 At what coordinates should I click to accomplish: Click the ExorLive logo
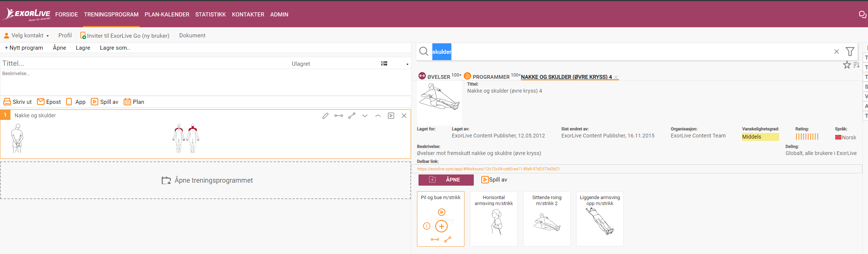click(27, 15)
